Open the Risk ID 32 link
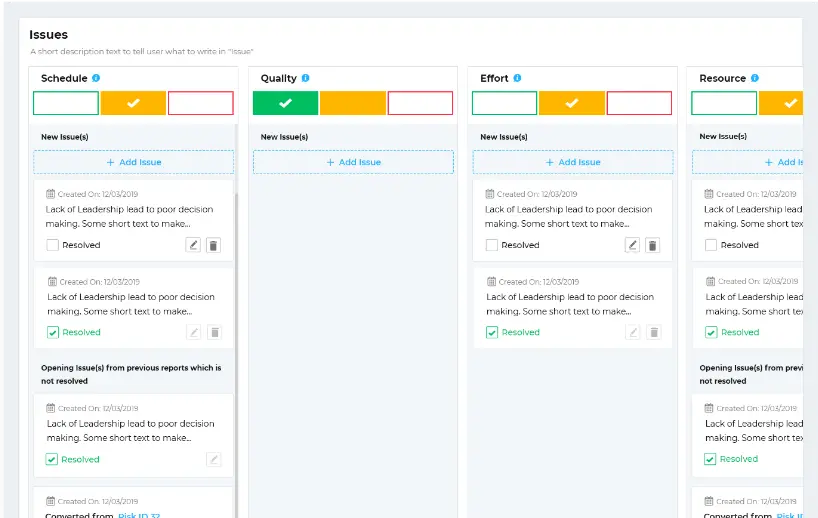This screenshot has height=518, width=818. 139,515
